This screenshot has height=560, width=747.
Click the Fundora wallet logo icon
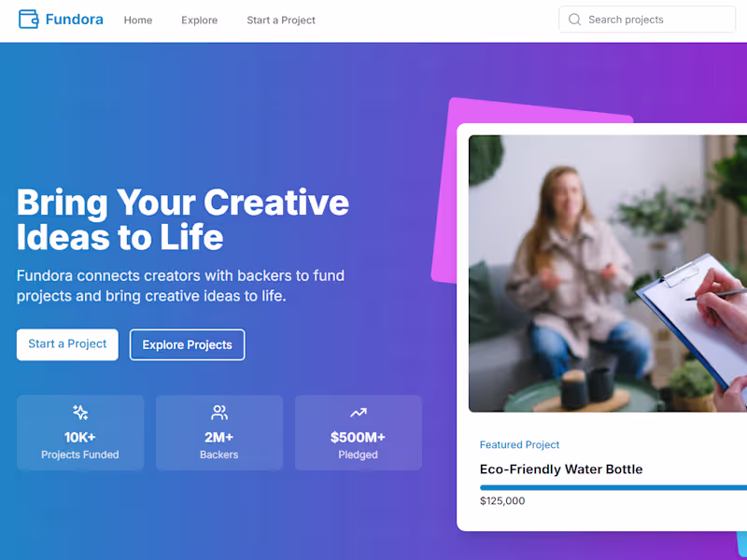[x=28, y=20]
